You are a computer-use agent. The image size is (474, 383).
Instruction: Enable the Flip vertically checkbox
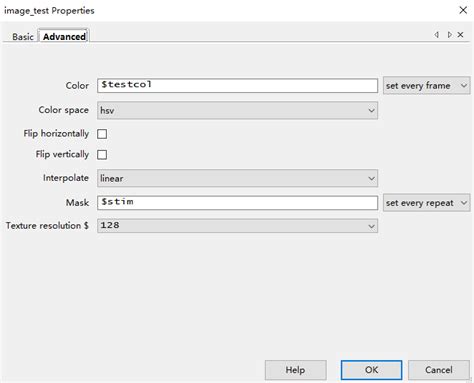[102, 155]
